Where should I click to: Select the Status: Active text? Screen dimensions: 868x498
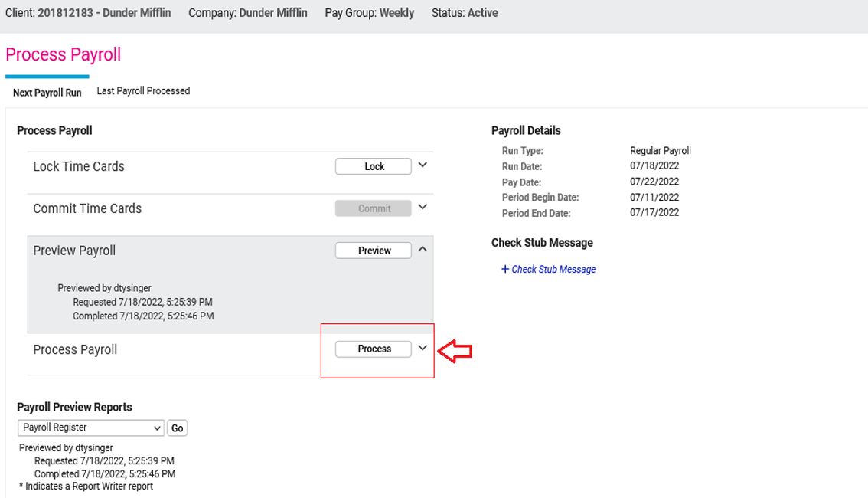(465, 13)
